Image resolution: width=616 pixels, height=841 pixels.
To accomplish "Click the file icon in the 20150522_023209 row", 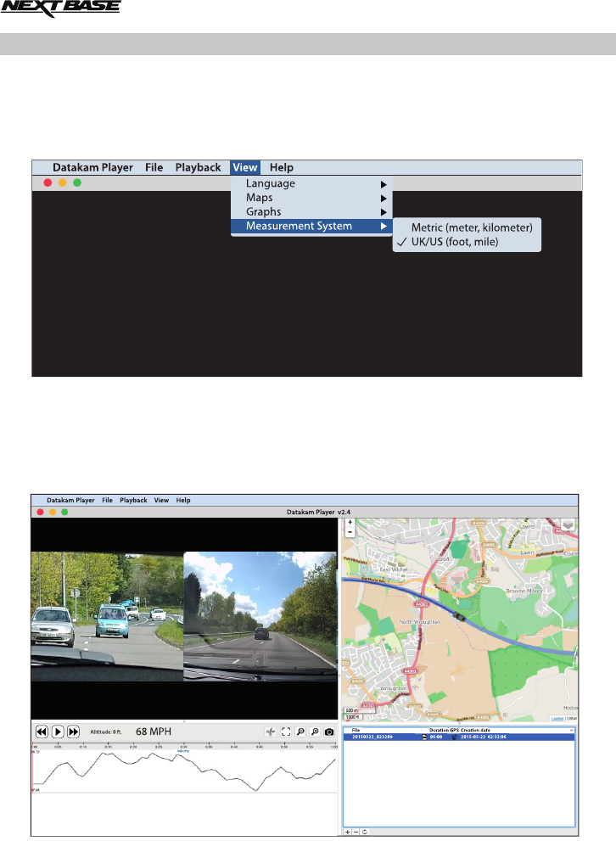I will [x=424, y=737].
